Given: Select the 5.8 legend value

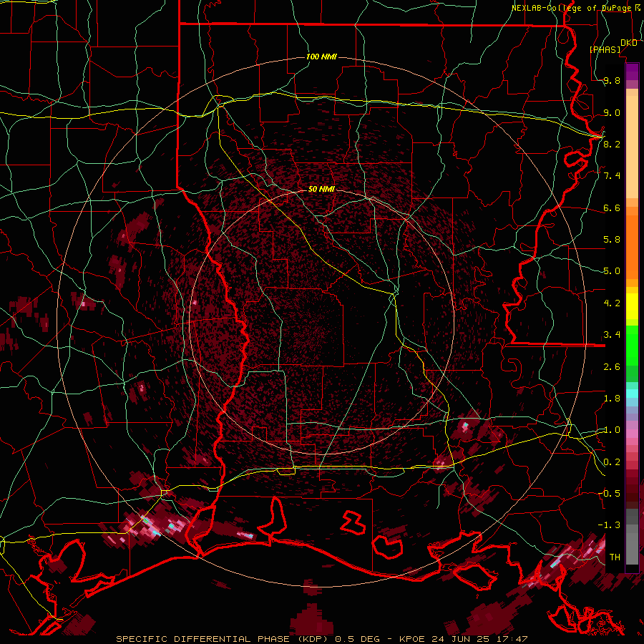Looking at the screenshot, I should tap(612, 240).
